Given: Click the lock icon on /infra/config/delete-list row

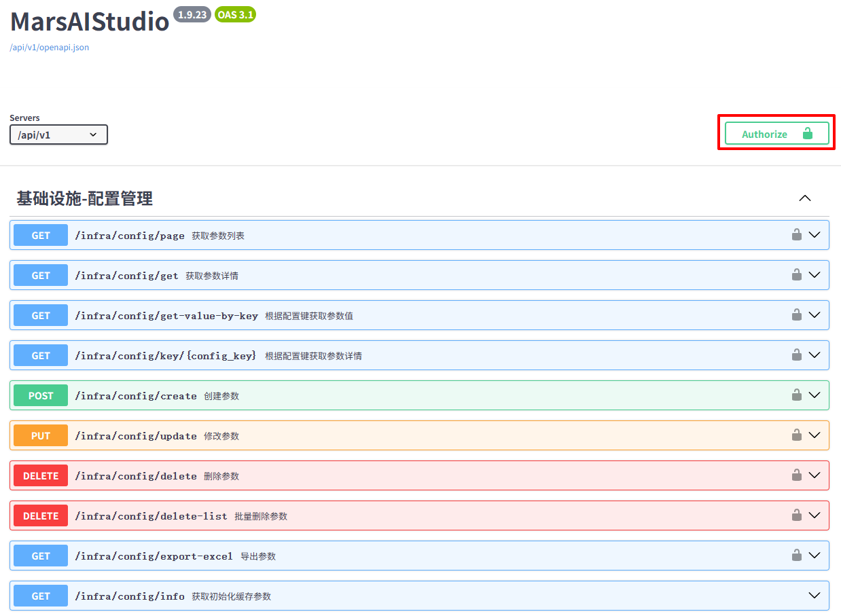Looking at the screenshot, I should [x=797, y=515].
